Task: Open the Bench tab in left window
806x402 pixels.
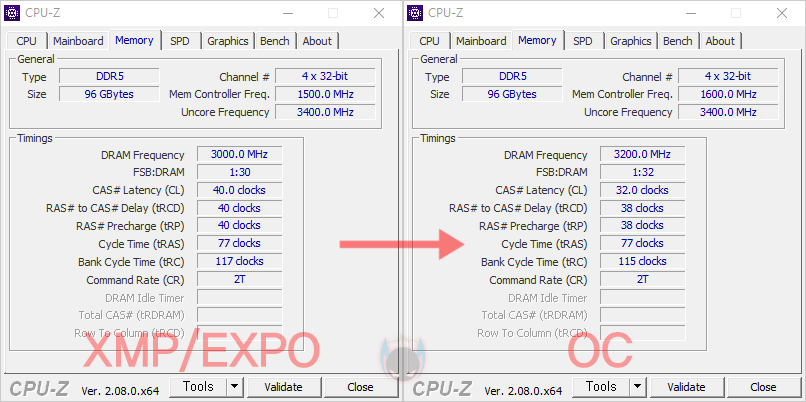Action: [x=274, y=41]
